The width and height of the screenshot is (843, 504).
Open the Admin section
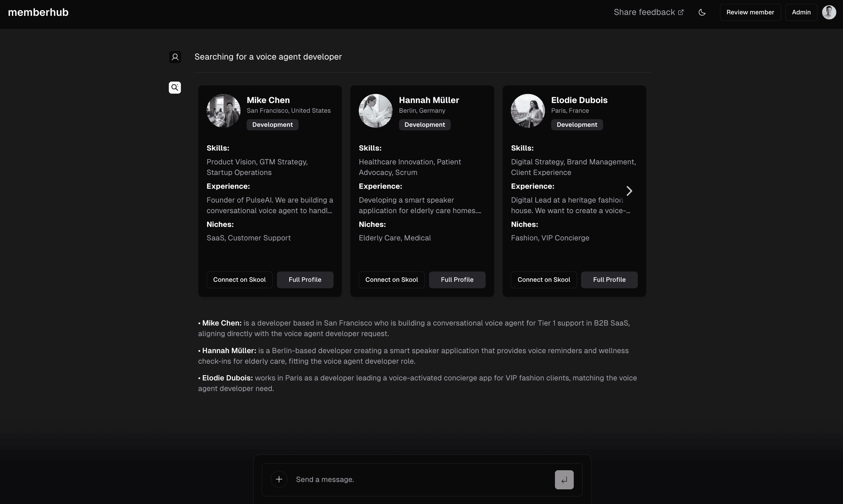pyautogui.click(x=801, y=12)
